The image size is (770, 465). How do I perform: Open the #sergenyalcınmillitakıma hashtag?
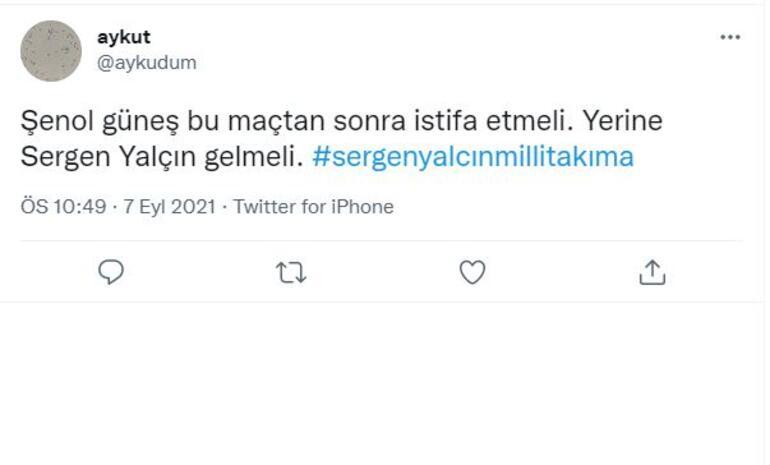pyautogui.click(x=473, y=157)
